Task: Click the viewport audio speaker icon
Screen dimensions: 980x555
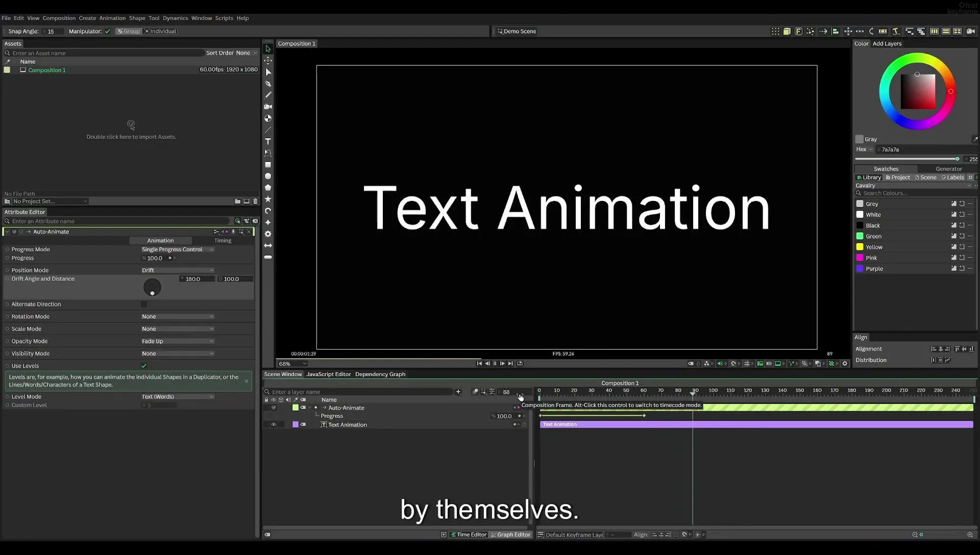Action: [x=720, y=364]
